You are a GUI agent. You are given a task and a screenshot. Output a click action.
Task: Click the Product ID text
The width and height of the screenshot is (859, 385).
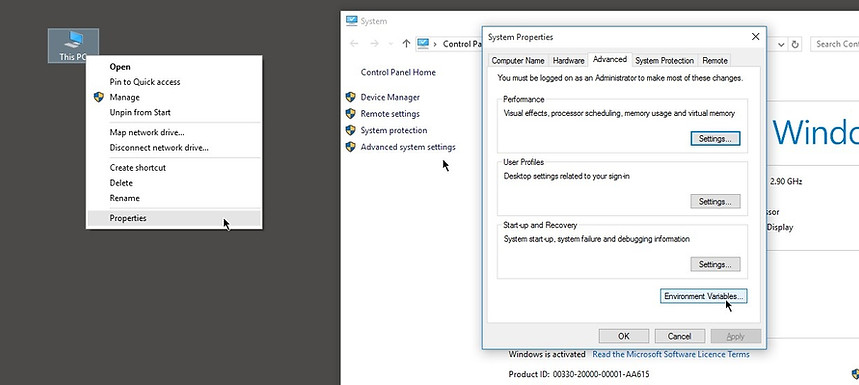click(579, 374)
